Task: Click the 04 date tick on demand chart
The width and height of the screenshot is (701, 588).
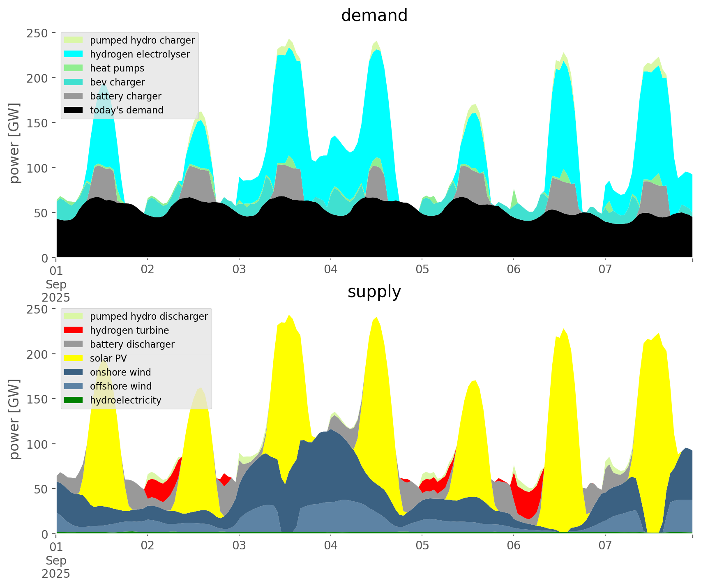Action: click(x=330, y=270)
